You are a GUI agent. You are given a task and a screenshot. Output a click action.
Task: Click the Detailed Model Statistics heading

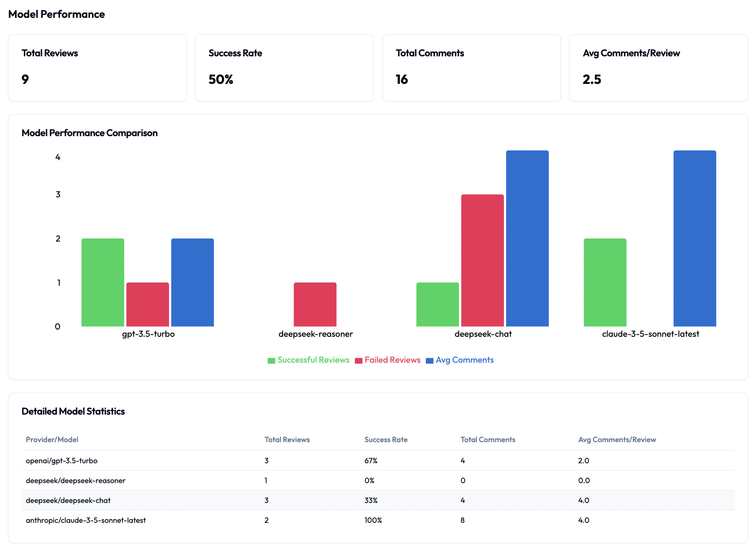tap(73, 411)
